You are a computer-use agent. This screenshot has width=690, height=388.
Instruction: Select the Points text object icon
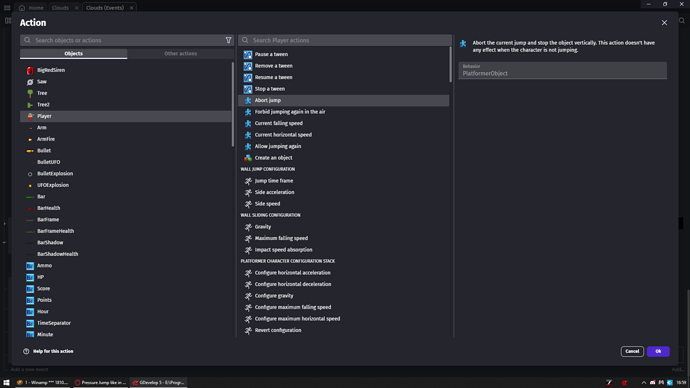pyautogui.click(x=30, y=300)
